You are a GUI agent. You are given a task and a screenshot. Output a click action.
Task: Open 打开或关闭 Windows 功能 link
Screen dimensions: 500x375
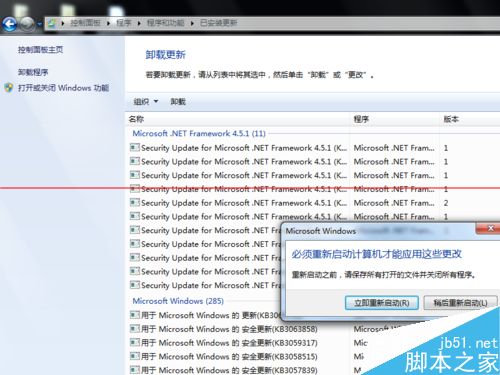pos(63,88)
